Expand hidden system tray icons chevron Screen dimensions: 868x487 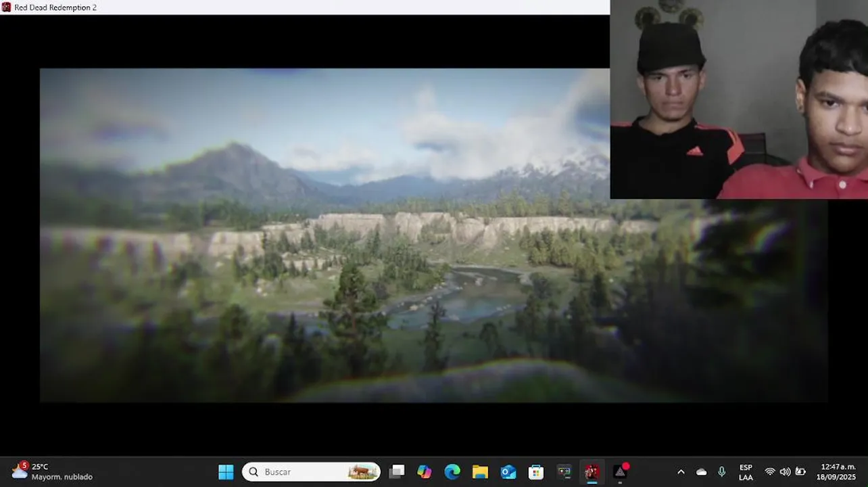[681, 471]
